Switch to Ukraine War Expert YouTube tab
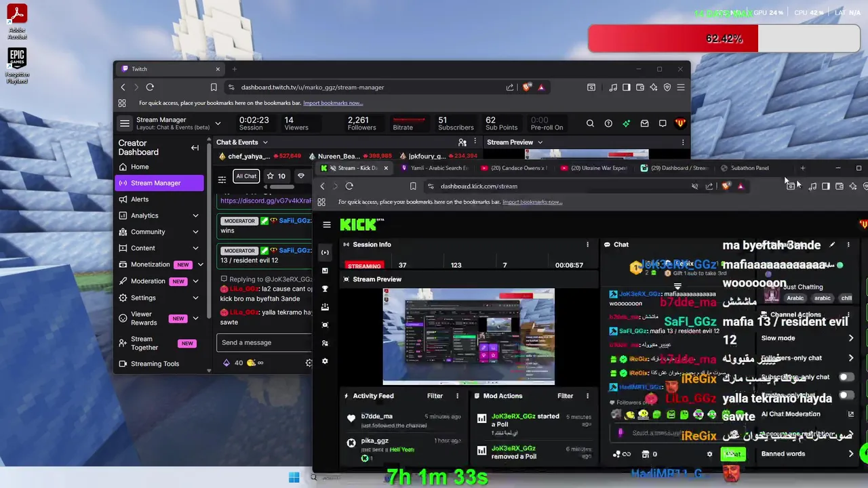The height and width of the screenshot is (488, 868). tap(594, 168)
